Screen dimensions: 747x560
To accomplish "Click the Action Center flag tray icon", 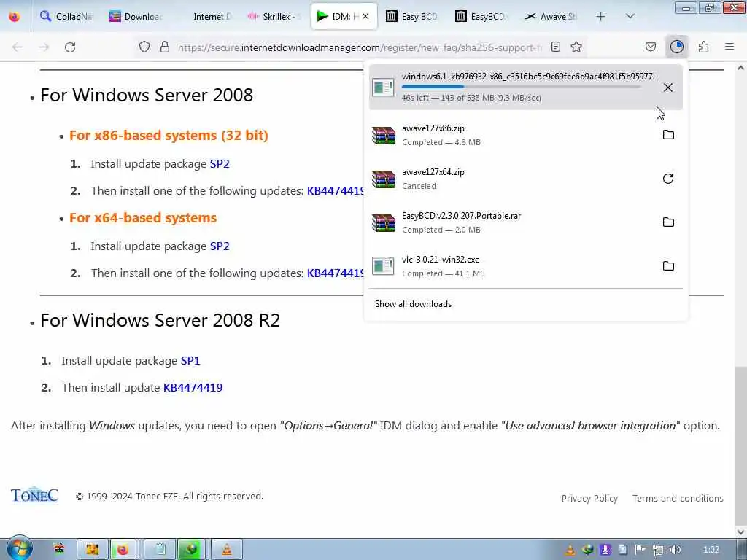I will coord(640,550).
